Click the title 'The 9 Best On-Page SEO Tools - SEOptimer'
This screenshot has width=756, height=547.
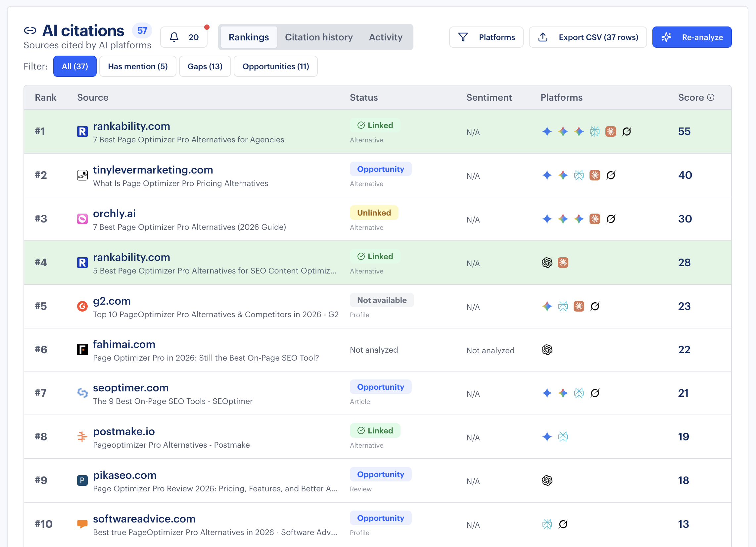point(173,401)
